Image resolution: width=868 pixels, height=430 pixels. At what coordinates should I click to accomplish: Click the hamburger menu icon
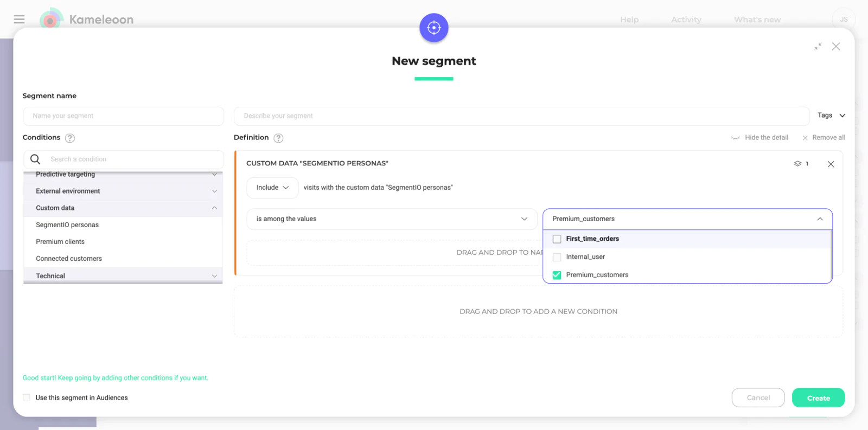(x=19, y=20)
